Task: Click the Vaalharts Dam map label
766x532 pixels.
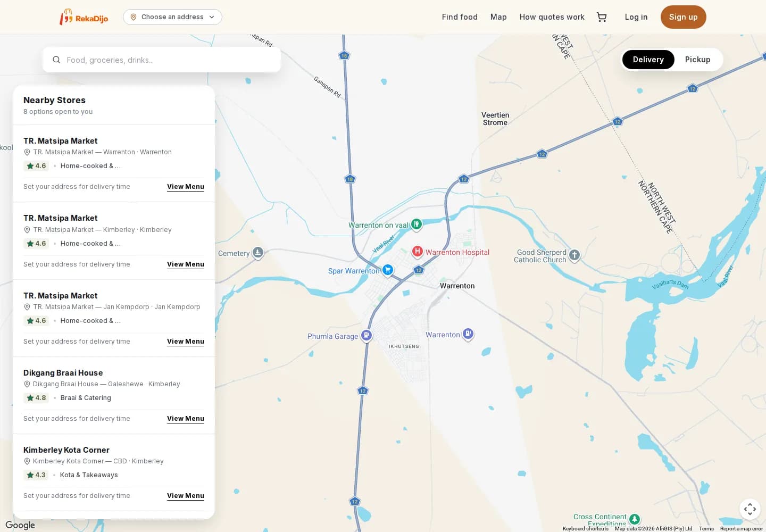Action: click(x=670, y=285)
